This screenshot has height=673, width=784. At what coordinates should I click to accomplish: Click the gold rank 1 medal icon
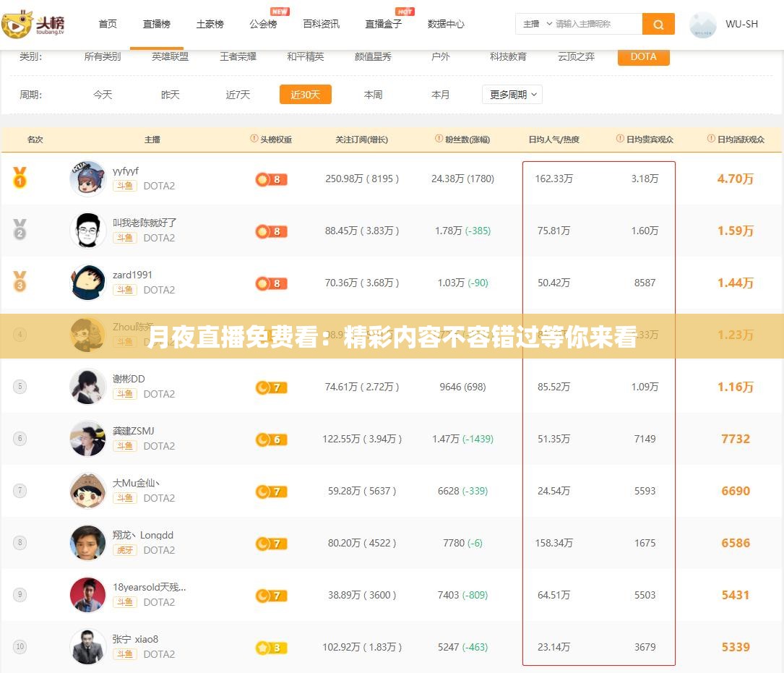pyautogui.click(x=20, y=177)
